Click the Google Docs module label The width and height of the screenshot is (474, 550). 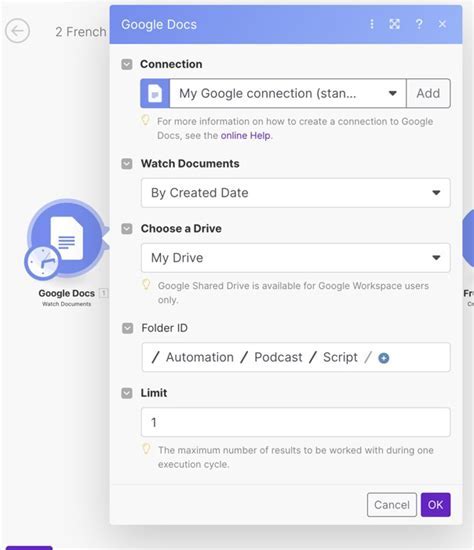[x=67, y=293]
